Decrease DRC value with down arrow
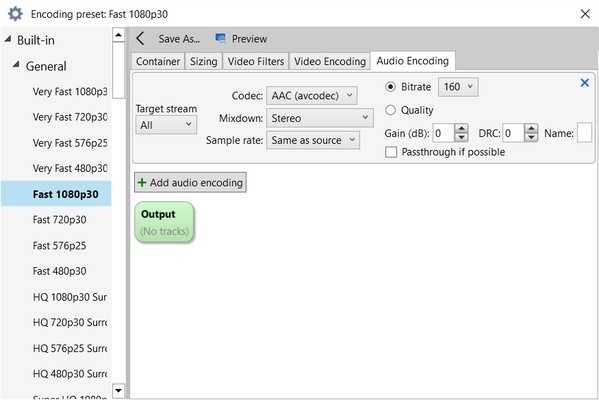The width and height of the screenshot is (599, 400). (x=531, y=137)
